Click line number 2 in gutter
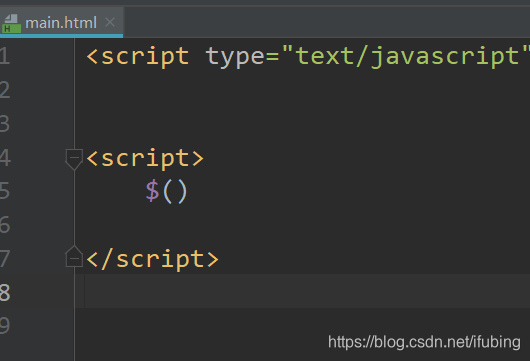 pos(5,90)
